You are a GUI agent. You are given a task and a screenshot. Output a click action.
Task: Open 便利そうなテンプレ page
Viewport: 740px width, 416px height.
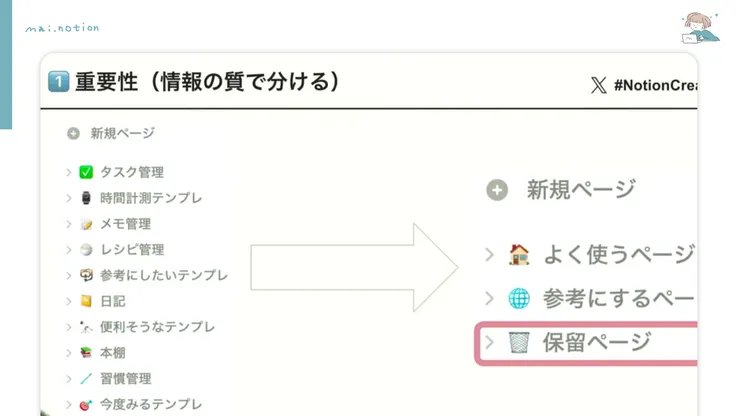click(x=157, y=327)
